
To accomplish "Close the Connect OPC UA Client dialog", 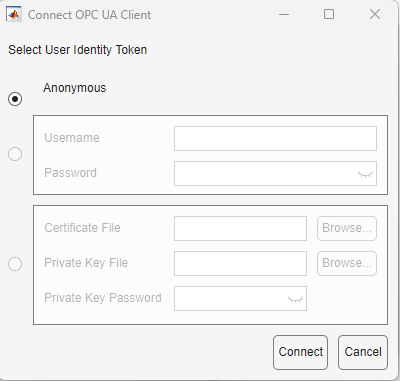I will [x=375, y=14].
